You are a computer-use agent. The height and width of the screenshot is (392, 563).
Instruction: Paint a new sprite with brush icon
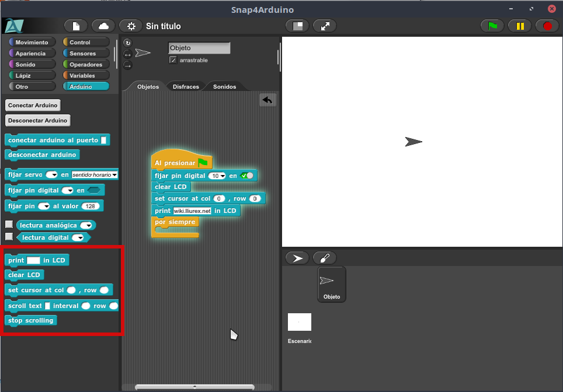click(x=325, y=258)
